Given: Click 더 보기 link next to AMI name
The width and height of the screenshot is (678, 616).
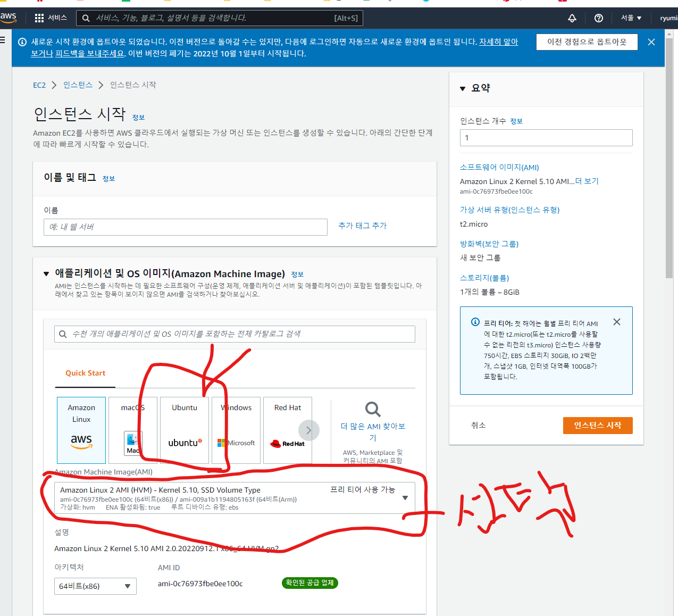Looking at the screenshot, I should coord(587,181).
